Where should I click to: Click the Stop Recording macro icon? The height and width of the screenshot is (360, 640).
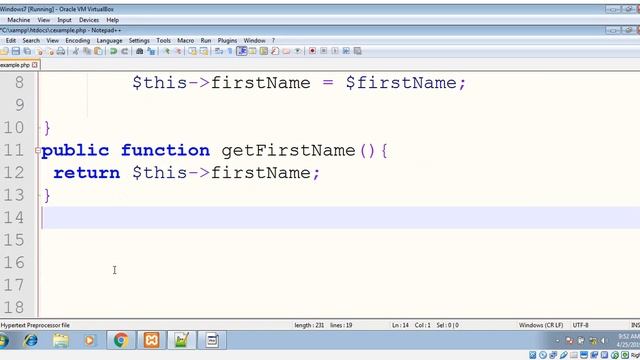pyautogui.click(x=324, y=51)
